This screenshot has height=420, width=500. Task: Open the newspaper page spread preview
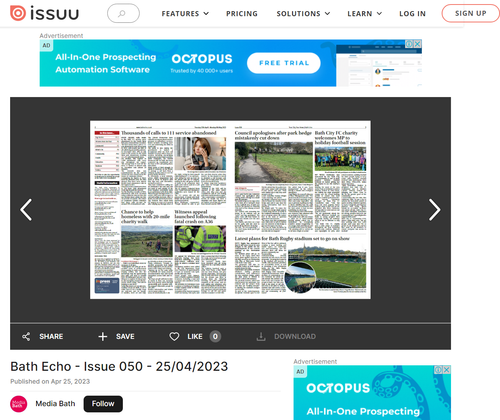click(x=230, y=210)
